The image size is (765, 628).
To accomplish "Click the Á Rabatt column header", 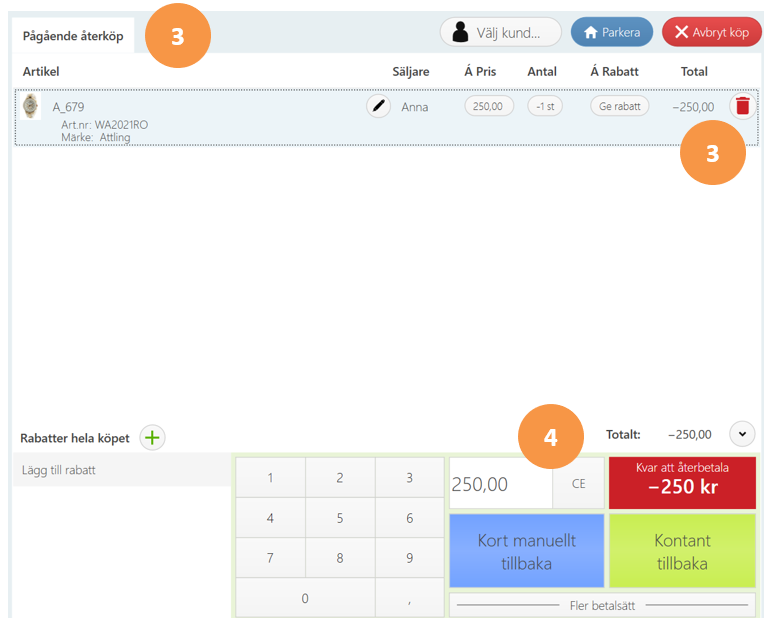I will pyautogui.click(x=614, y=72).
